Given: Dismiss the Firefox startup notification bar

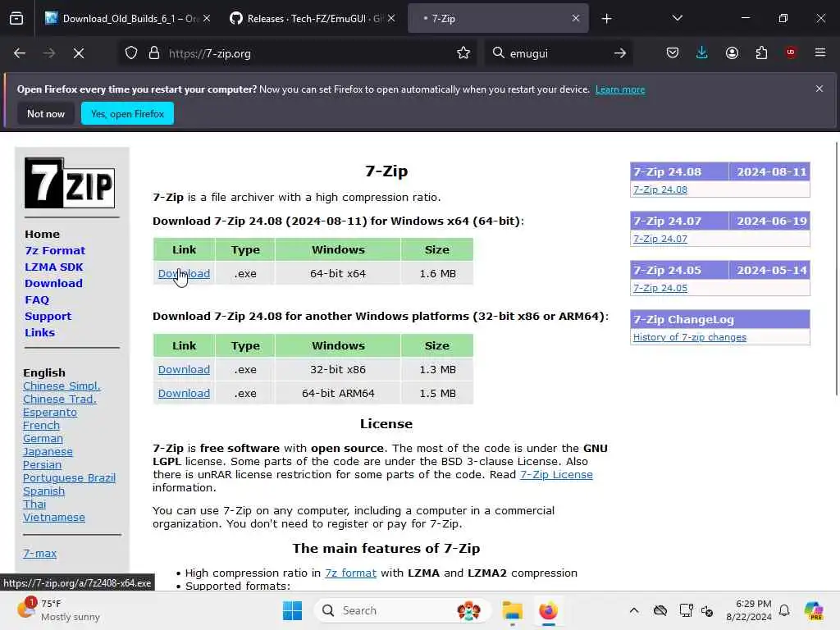Looking at the screenshot, I should pyautogui.click(x=819, y=89).
